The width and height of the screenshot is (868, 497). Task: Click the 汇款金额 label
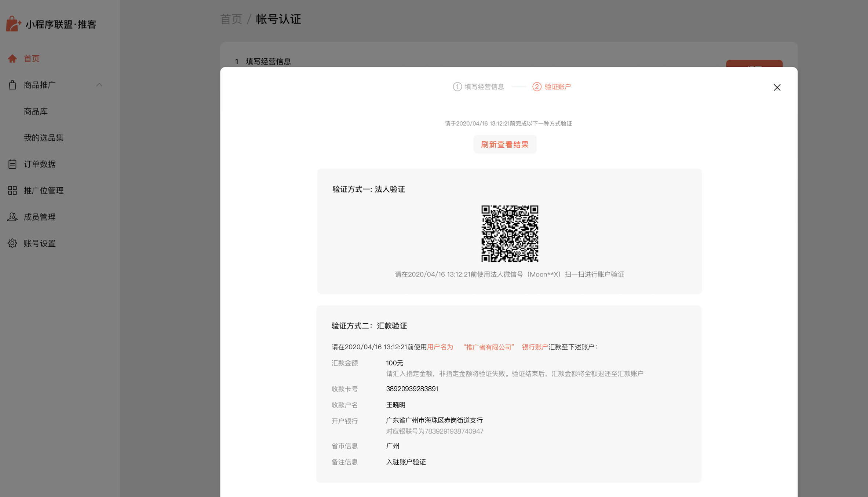pos(344,363)
